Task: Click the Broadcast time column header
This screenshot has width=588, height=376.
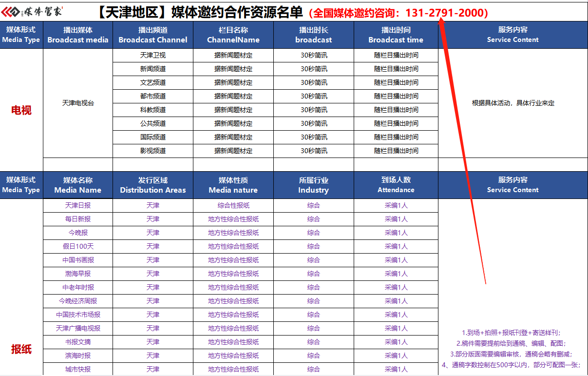Action: tap(396, 35)
